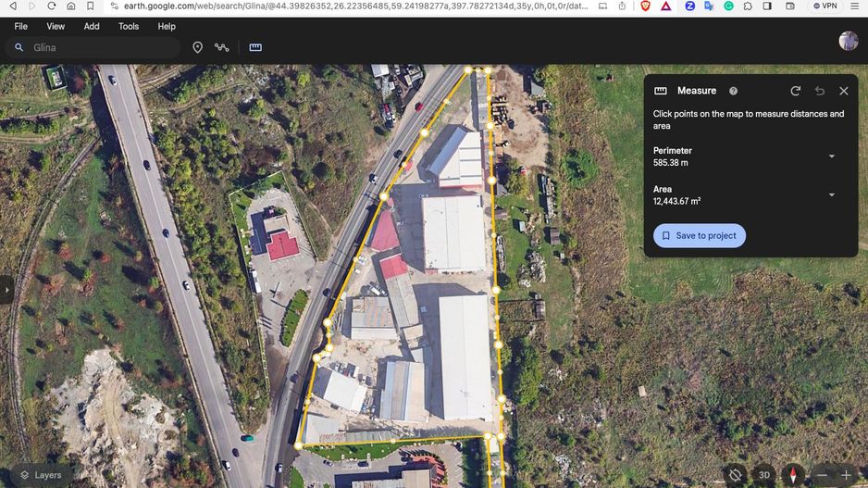Click the compass to reset north
This screenshot has width=868, height=488.
(793, 475)
